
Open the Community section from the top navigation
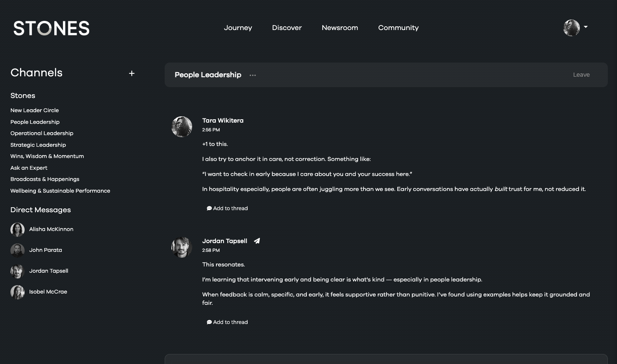398,28
